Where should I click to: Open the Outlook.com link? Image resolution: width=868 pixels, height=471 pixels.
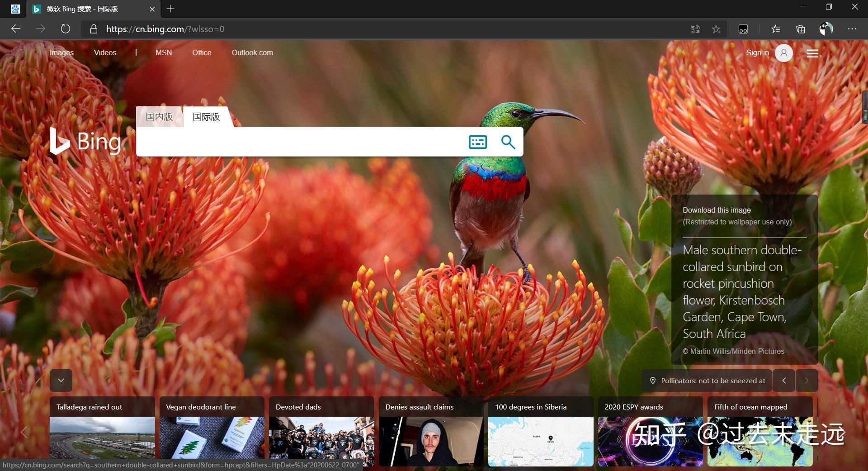coord(252,52)
